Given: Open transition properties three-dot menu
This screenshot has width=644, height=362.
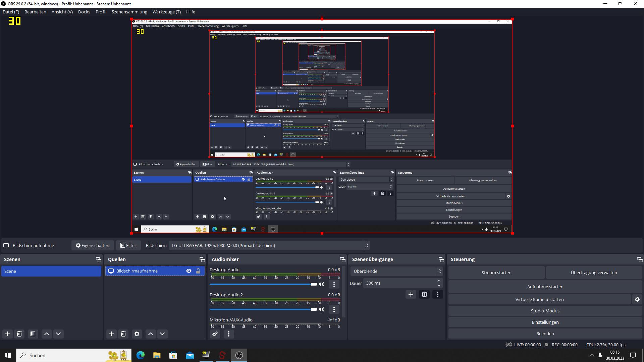Looking at the screenshot, I should [x=438, y=294].
